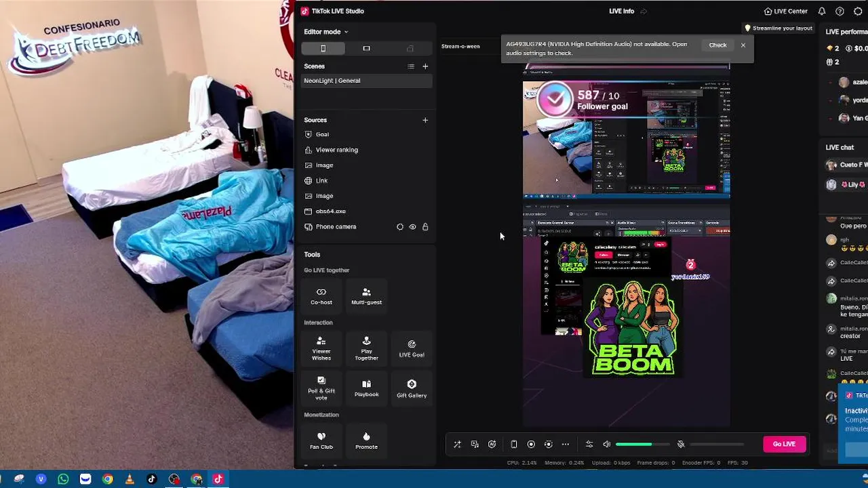Switch to the Stream-o-ween tab
This screenshot has width=868, height=488.
click(460, 46)
